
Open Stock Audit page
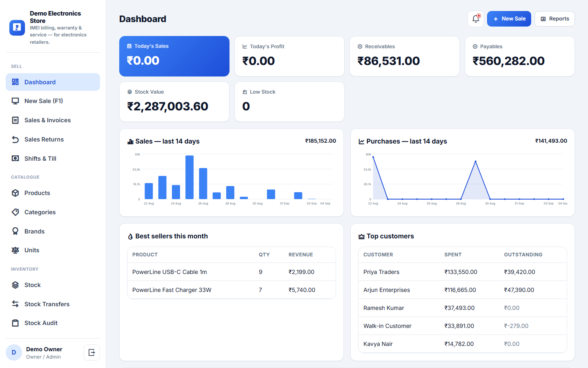pos(53,323)
